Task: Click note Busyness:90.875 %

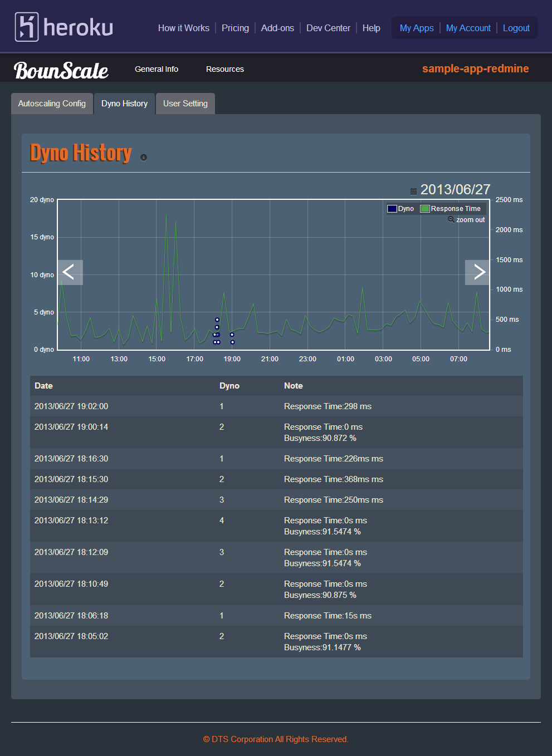Action: click(320, 595)
